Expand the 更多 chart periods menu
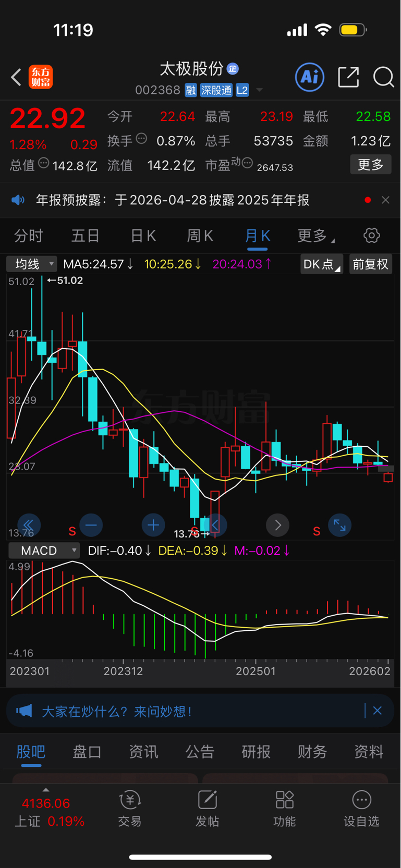The width and height of the screenshot is (401, 868). pos(315,236)
